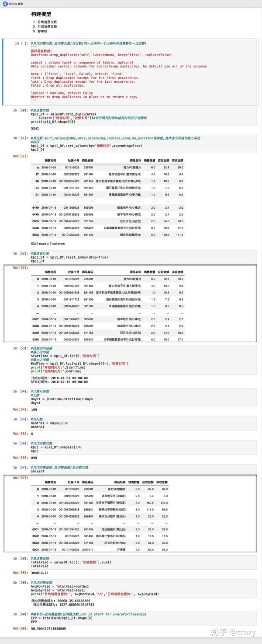Select Out[60] value 56.909417821040805
This screenshot has width=262, height=644.
[x=48, y=628]
